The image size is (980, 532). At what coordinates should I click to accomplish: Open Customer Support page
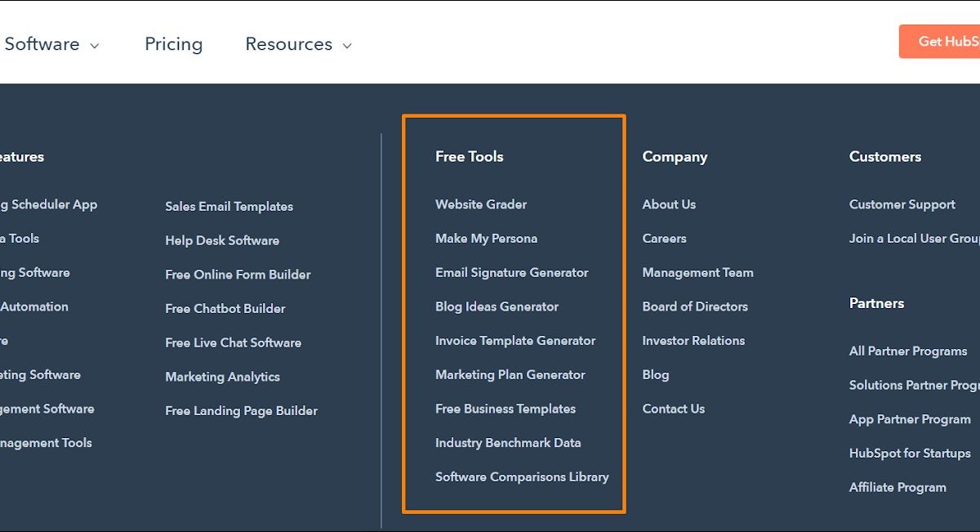tap(902, 204)
